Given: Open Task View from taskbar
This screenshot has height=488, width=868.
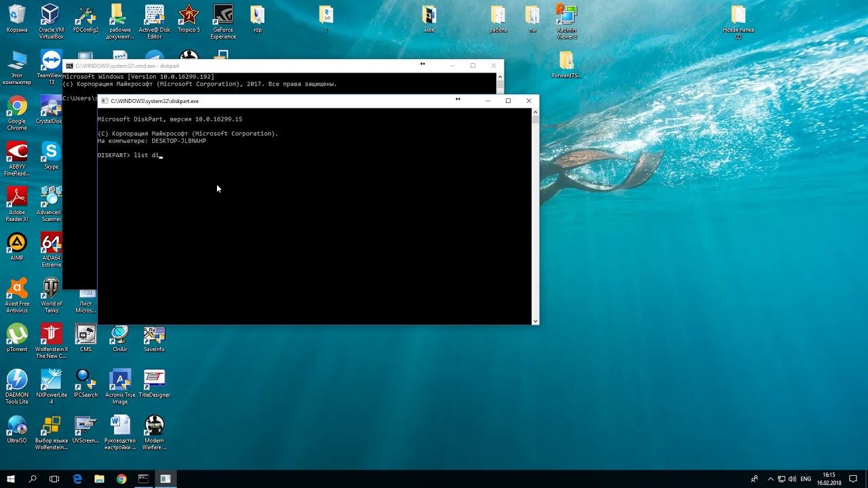Looking at the screenshot, I should point(54,479).
